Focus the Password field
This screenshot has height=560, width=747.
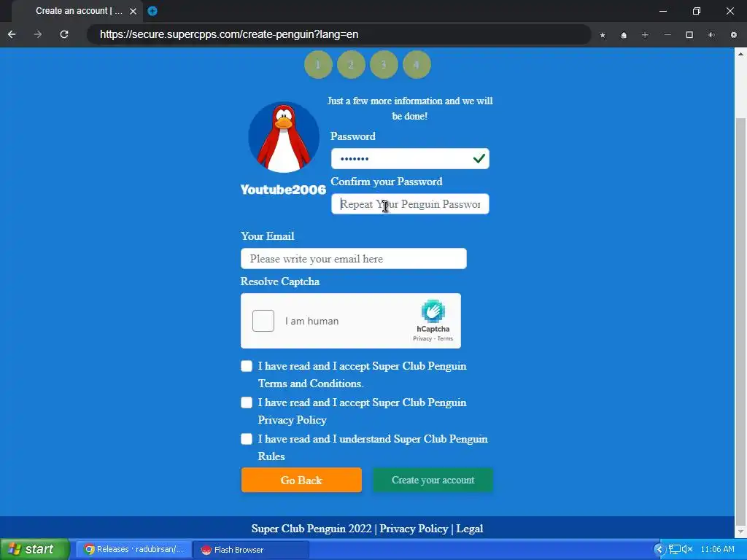coord(410,158)
